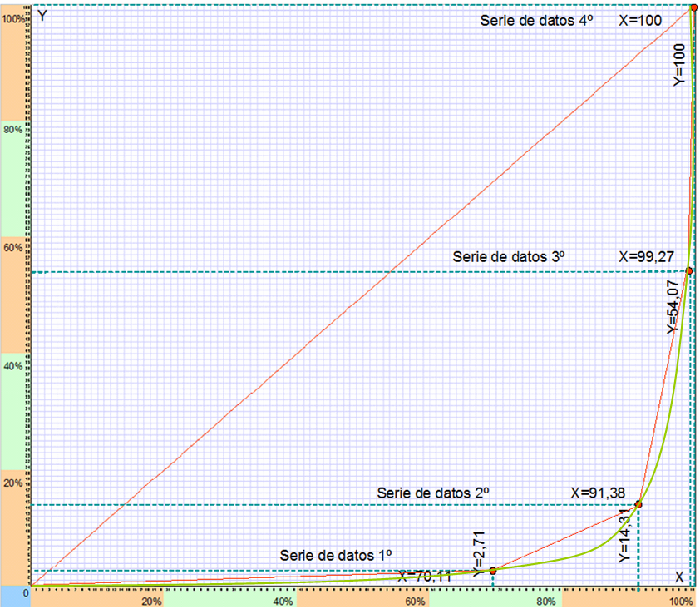Screen dimensions: 700x609
Task: Click the 40% mark on vertical axis
Action: tap(12, 365)
